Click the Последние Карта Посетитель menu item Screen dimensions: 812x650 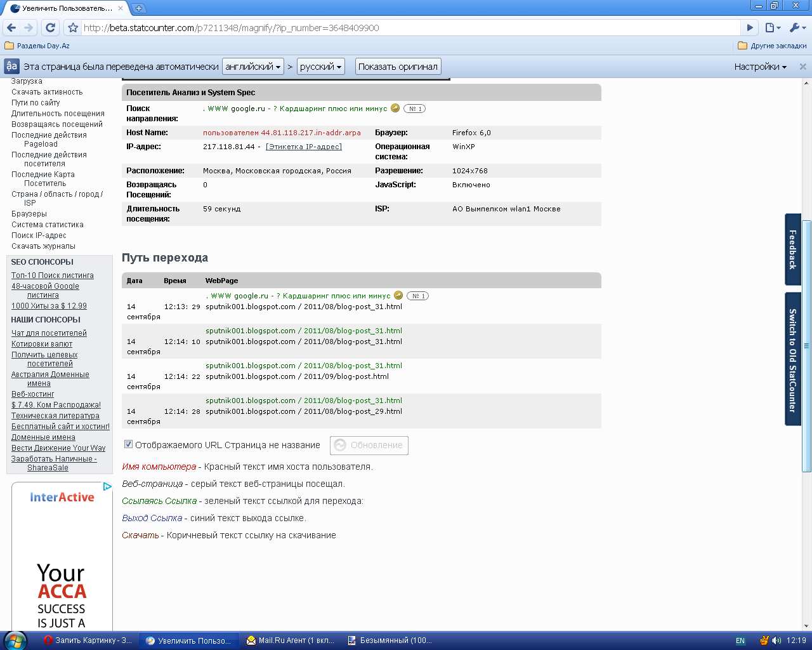[x=43, y=179]
